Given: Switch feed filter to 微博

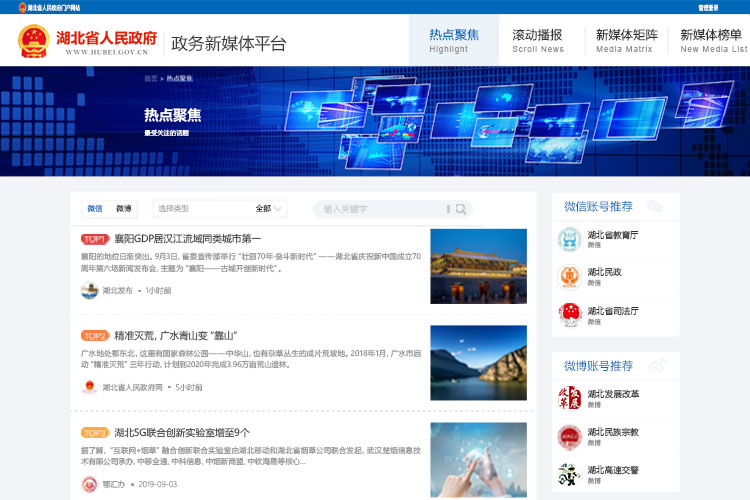Looking at the screenshot, I should 124,209.
